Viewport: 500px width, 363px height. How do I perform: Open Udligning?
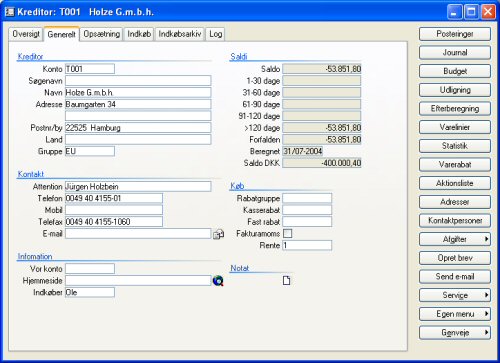click(455, 90)
